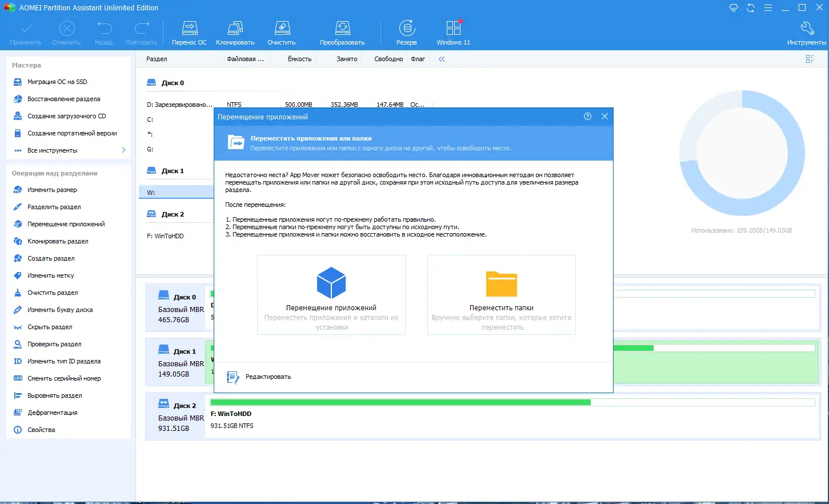The height and width of the screenshot is (504, 829).
Task: Open Создание загрузочного CD wizard
Action: (66, 116)
